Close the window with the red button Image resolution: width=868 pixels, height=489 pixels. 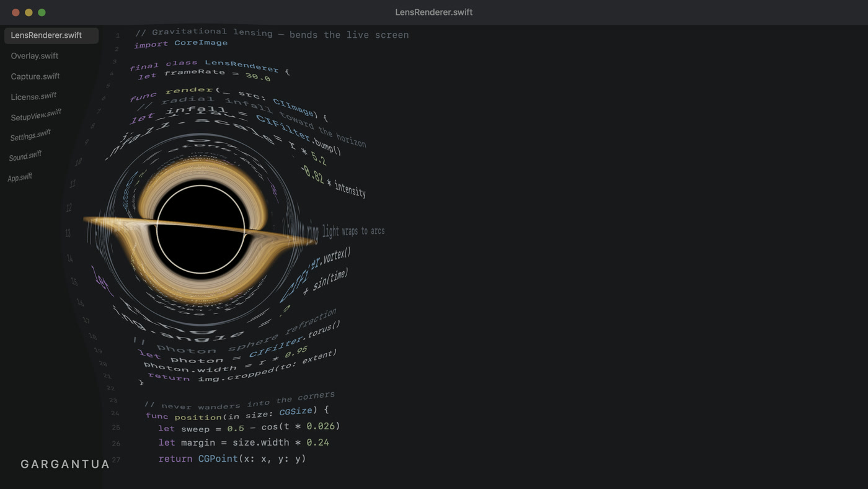pos(15,12)
